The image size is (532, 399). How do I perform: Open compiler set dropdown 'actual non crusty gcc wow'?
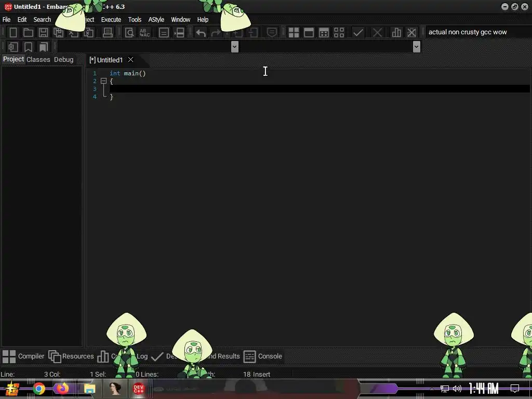478,32
